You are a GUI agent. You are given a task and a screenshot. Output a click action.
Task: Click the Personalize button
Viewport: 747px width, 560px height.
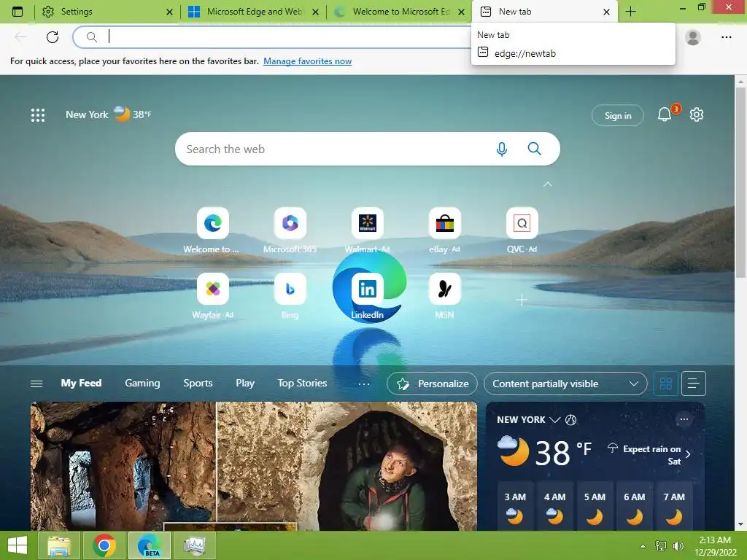432,384
